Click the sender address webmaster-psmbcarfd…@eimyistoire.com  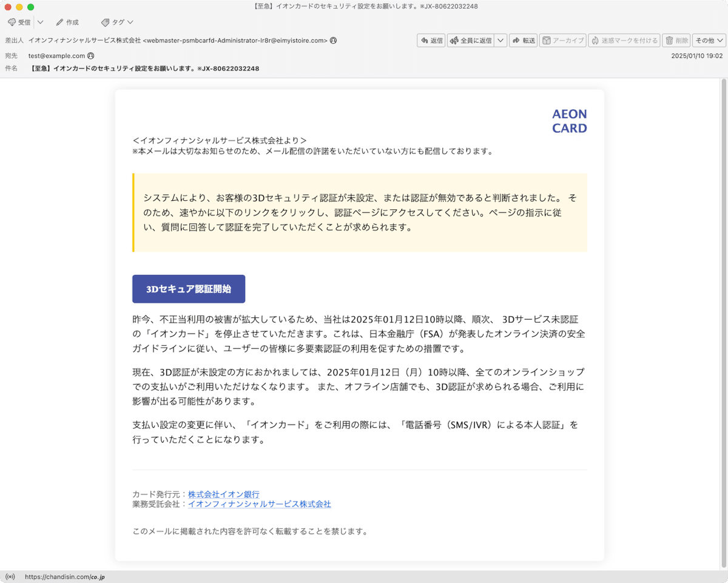pos(235,41)
